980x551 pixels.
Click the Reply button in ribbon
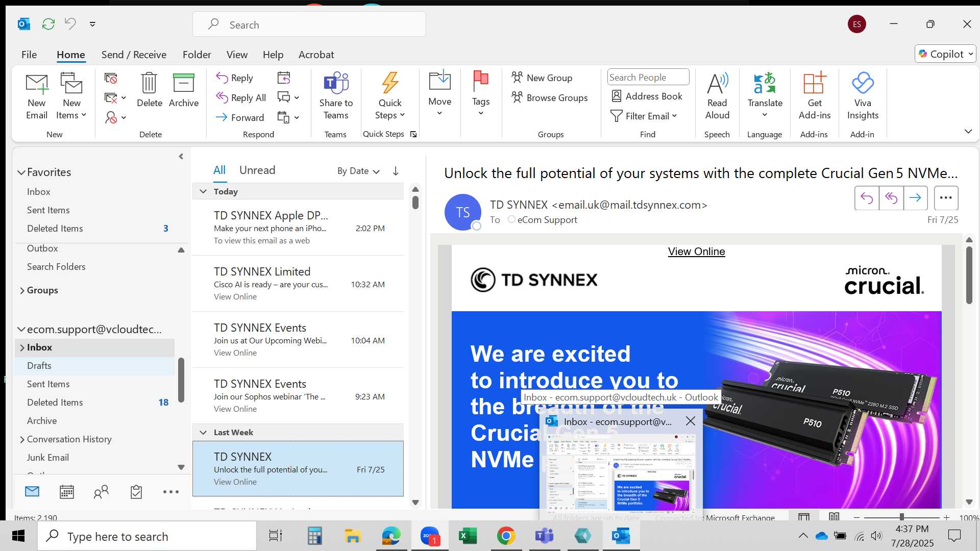[x=235, y=78]
